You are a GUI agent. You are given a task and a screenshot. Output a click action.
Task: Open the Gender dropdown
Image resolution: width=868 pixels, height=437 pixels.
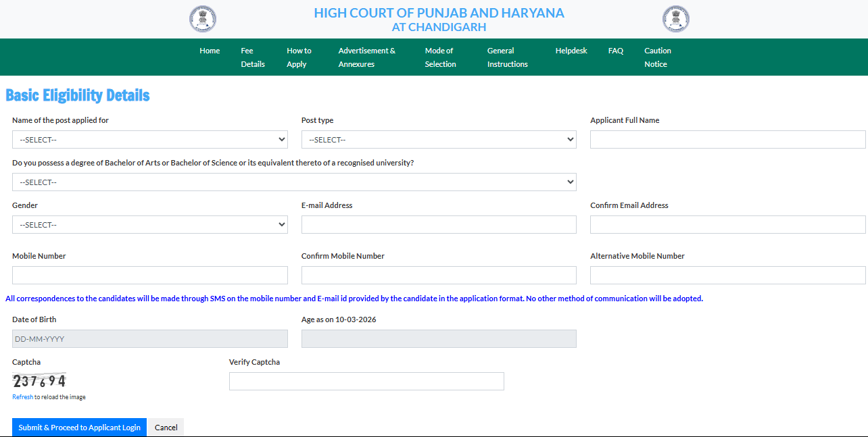tap(149, 224)
